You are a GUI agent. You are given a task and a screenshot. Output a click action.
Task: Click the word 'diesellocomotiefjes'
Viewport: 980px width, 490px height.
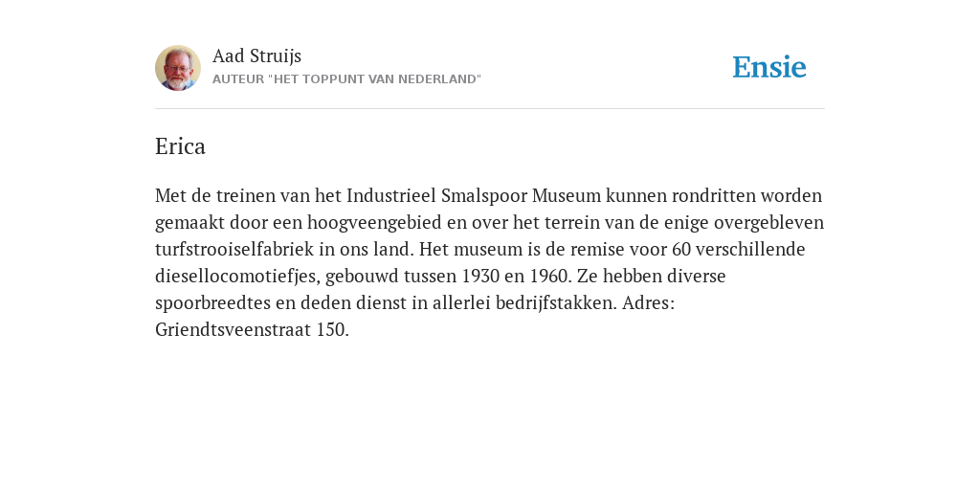[237, 277]
